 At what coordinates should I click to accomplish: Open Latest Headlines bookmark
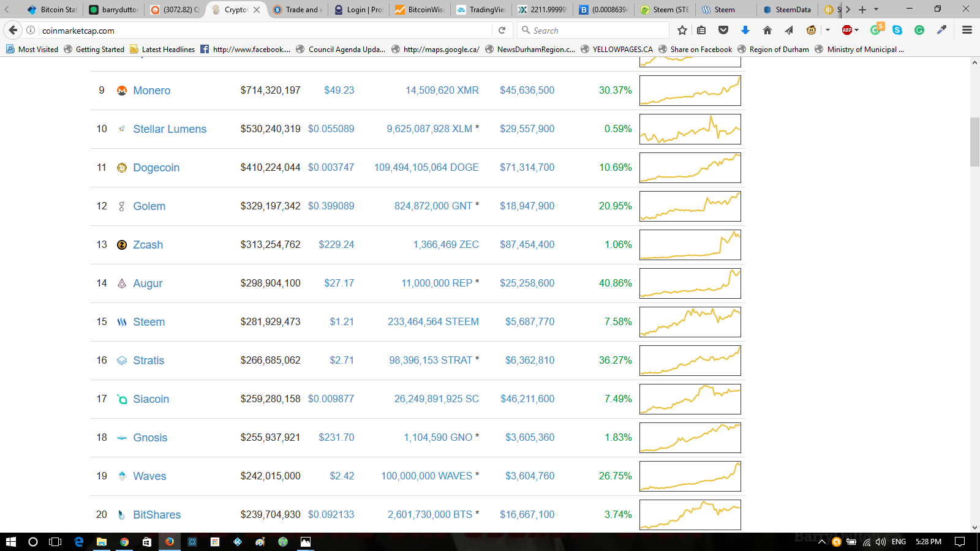point(162,49)
